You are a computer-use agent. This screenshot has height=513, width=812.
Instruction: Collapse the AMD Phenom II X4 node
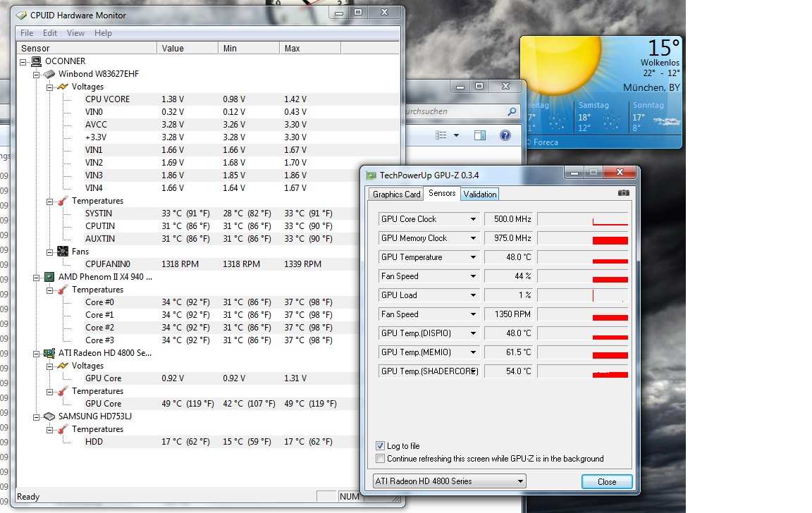coord(36,278)
